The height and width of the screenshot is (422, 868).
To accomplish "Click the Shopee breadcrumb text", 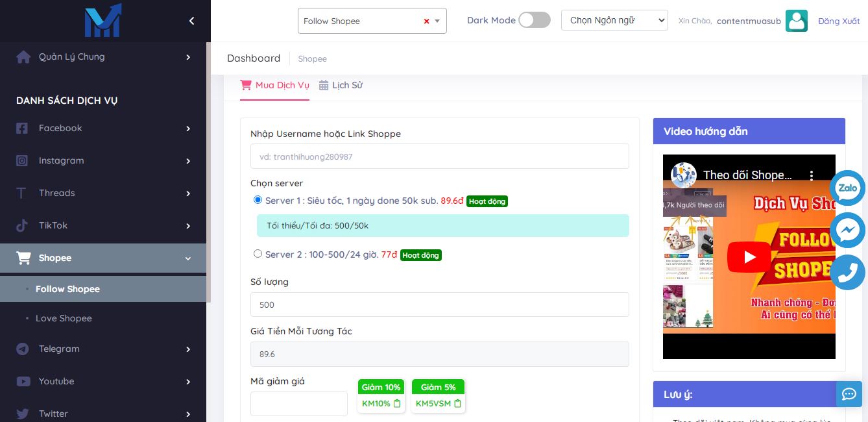I will point(312,59).
